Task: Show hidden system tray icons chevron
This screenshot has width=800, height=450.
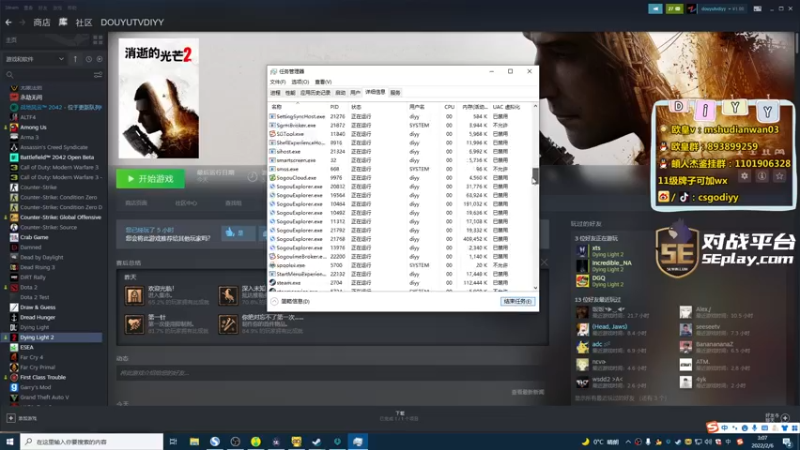Action: pyautogui.click(x=628, y=442)
